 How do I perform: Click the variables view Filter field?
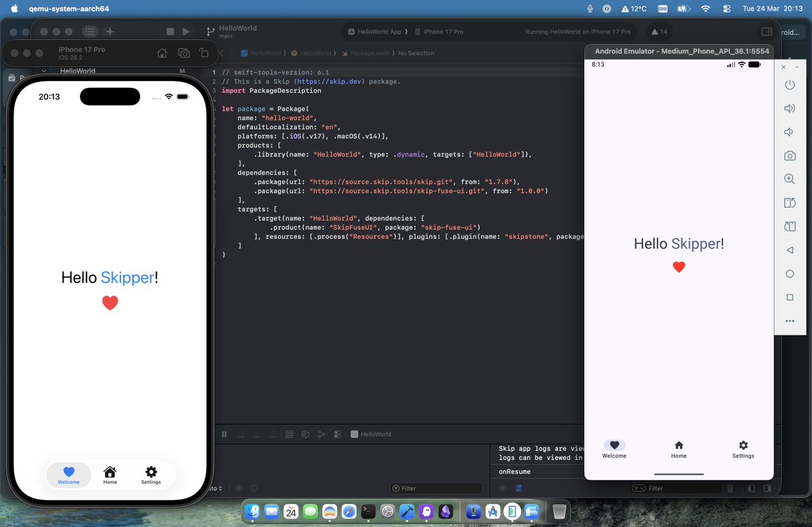click(436, 488)
